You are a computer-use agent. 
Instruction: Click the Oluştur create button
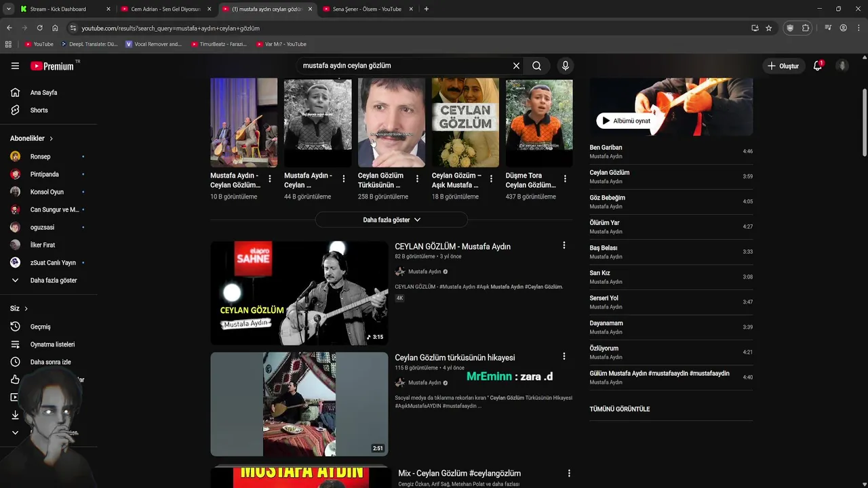point(783,66)
